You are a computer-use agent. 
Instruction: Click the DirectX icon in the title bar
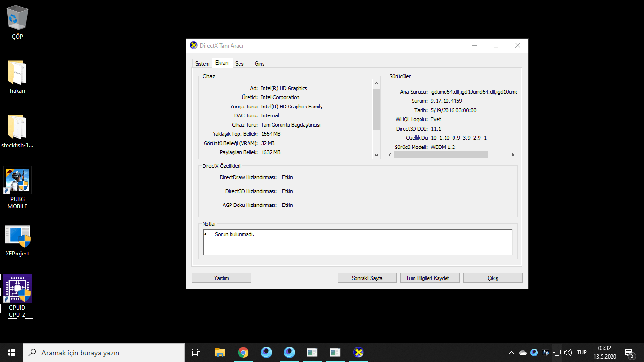tap(193, 46)
